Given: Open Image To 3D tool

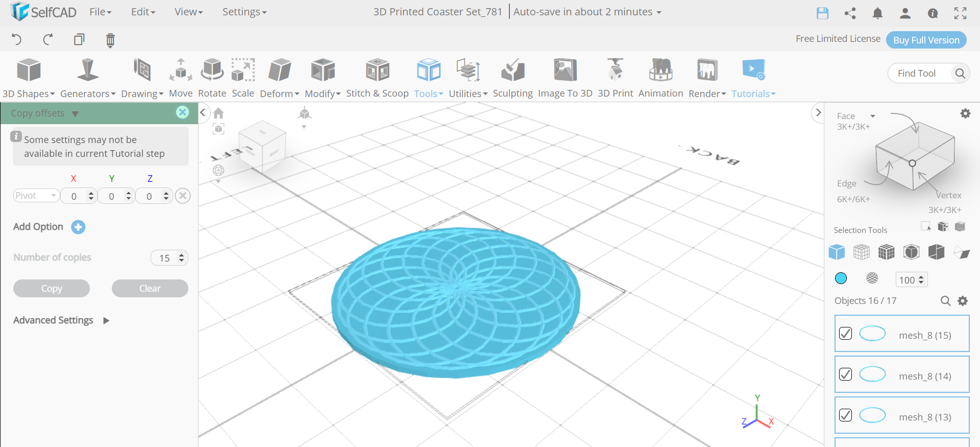Looking at the screenshot, I should pyautogui.click(x=565, y=78).
